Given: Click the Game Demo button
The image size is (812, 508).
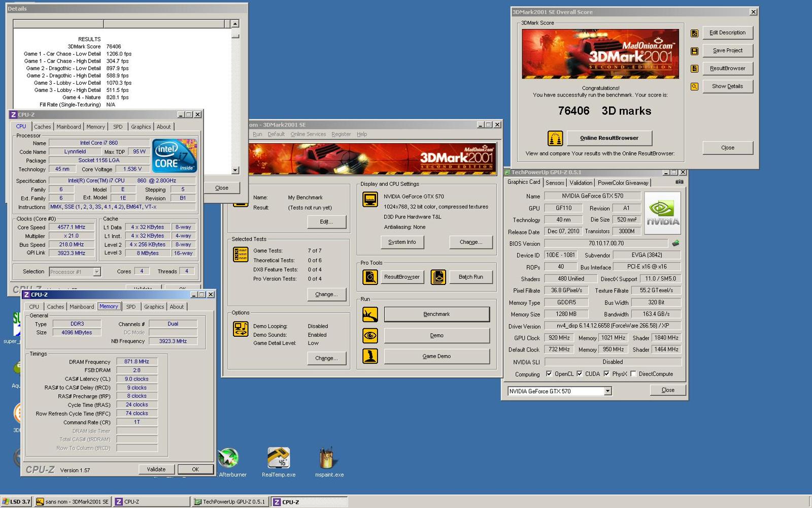Looking at the screenshot, I should [436, 356].
